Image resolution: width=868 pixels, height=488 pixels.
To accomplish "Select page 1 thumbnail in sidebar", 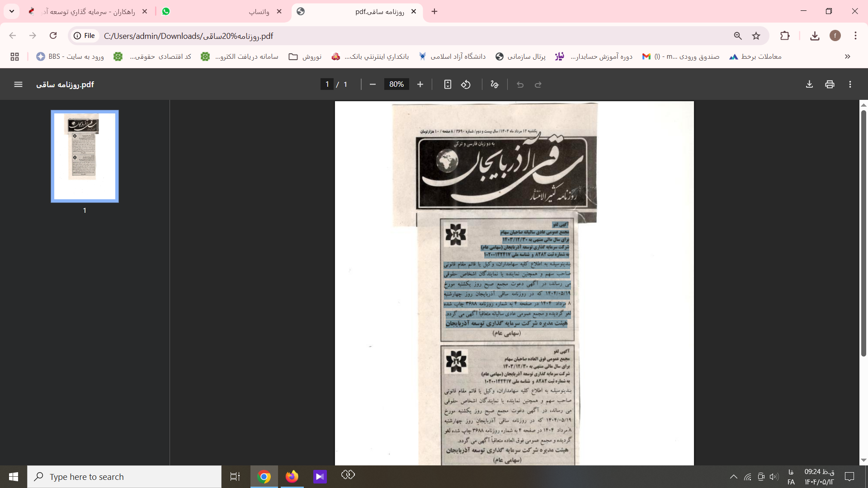I will (x=85, y=156).
